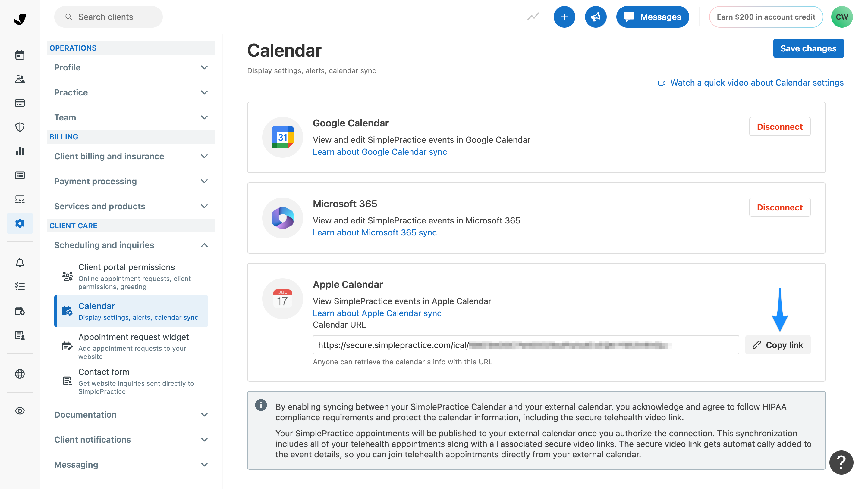Expand the Client notifications section

(131, 440)
